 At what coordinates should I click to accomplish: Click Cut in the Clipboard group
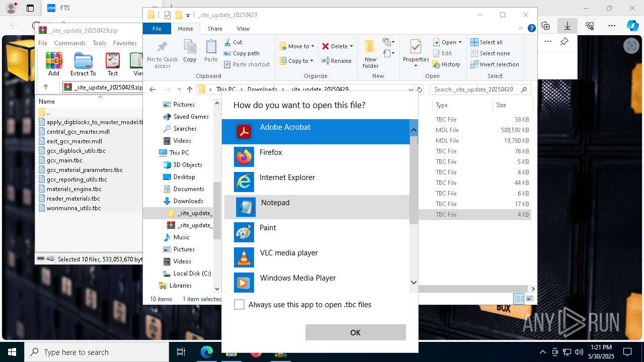tap(233, 42)
